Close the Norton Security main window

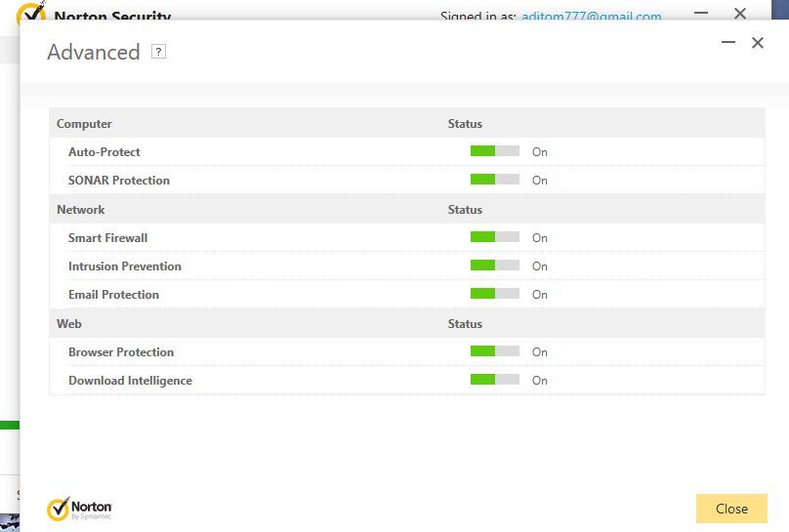tap(740, 13)
